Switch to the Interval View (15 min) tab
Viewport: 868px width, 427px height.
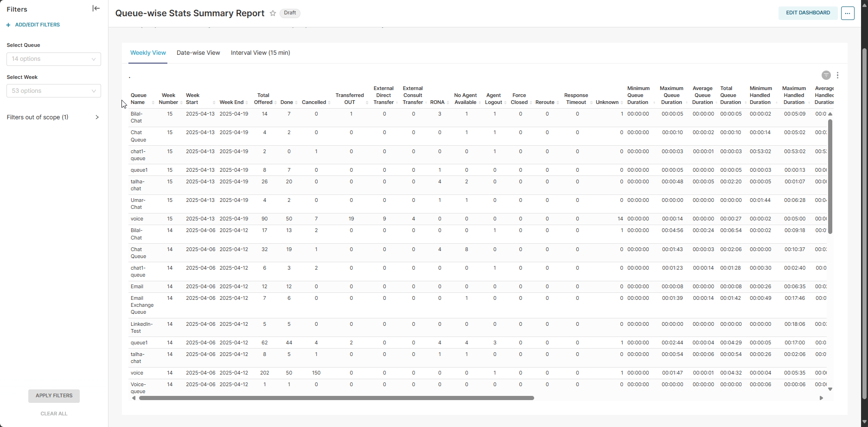click(x=260, y=53)
